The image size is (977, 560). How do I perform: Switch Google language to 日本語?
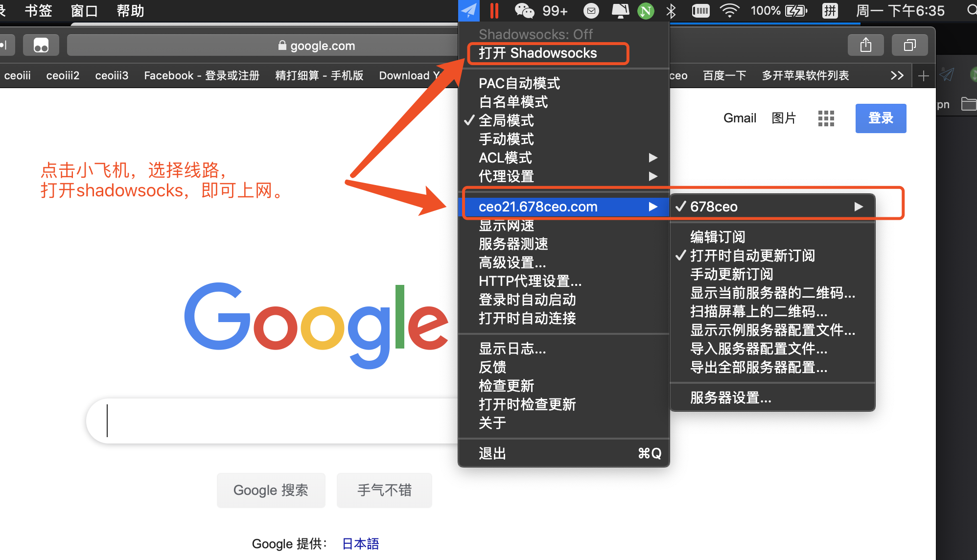coord(360,544)
